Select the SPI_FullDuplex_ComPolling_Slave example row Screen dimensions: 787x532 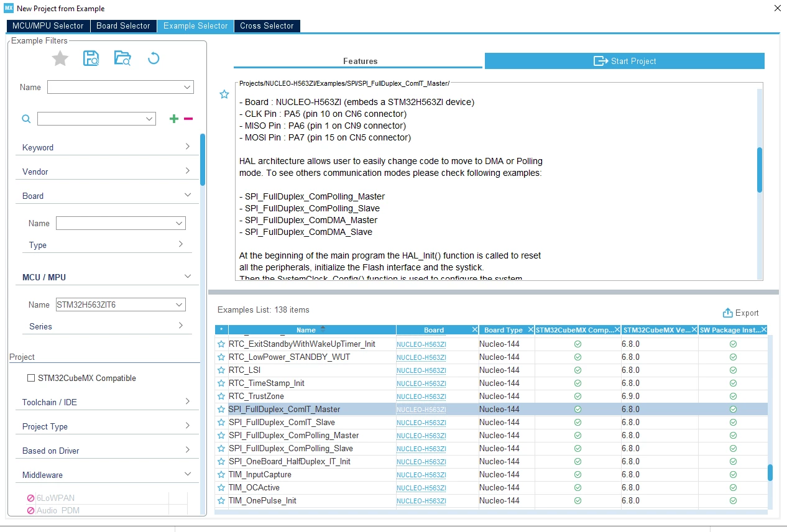491,449
